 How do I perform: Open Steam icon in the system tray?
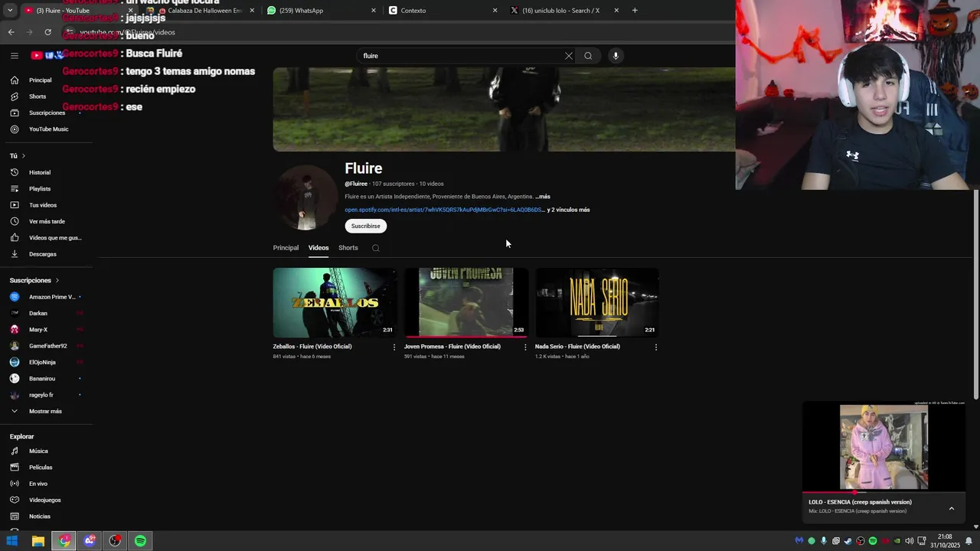[x=848, y=541]
